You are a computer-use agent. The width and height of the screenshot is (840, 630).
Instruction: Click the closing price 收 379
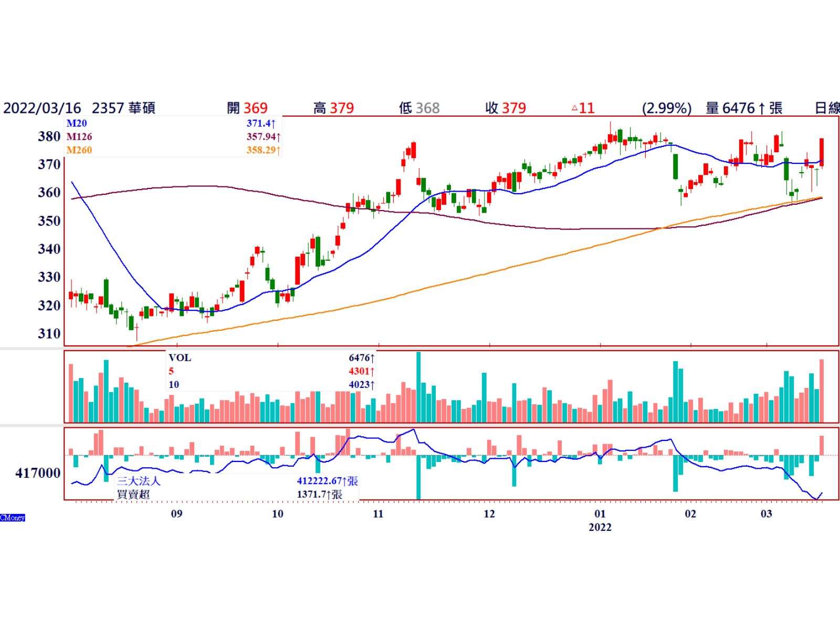pos(506,108)
